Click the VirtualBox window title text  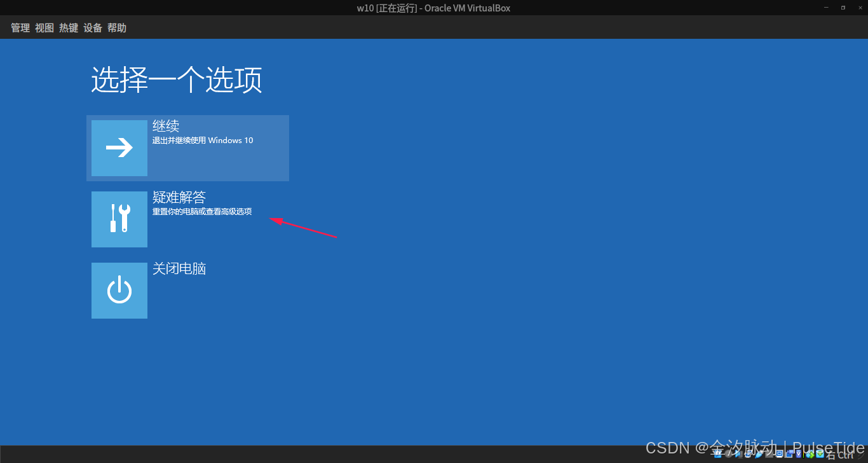click(433, 8)
